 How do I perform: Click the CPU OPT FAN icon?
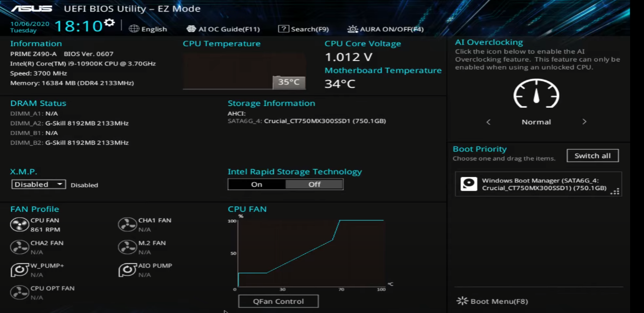19,293
